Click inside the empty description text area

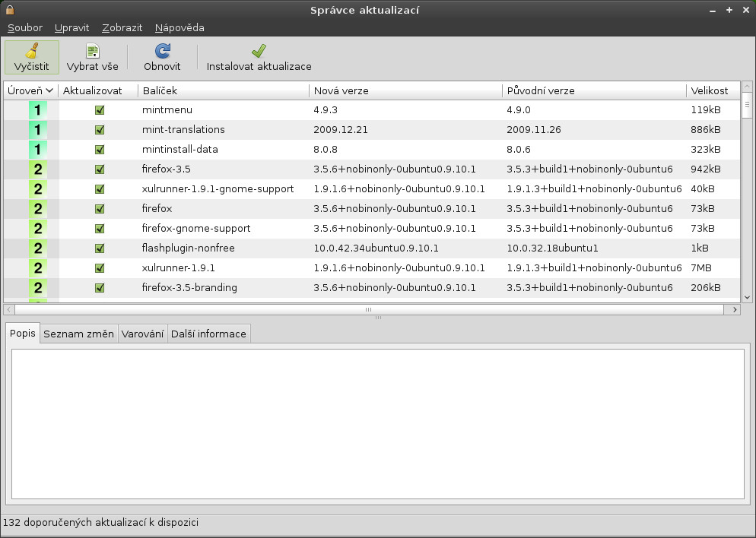377,424
